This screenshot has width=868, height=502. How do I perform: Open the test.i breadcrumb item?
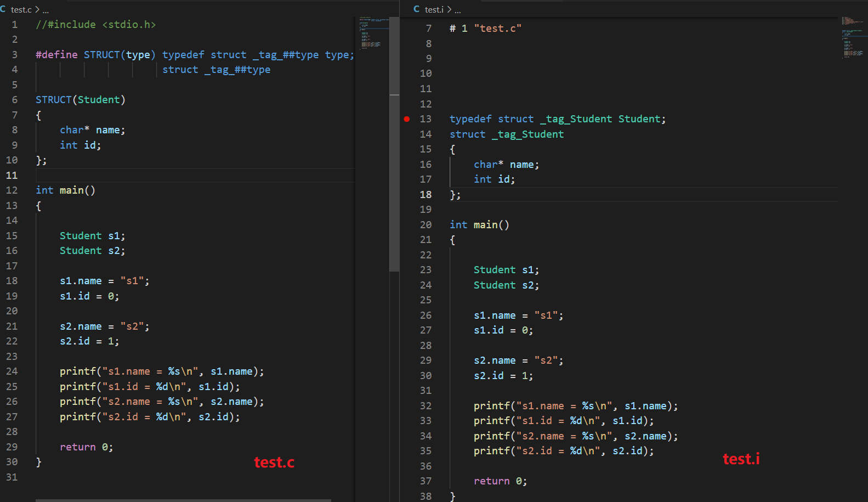[434, 10]
